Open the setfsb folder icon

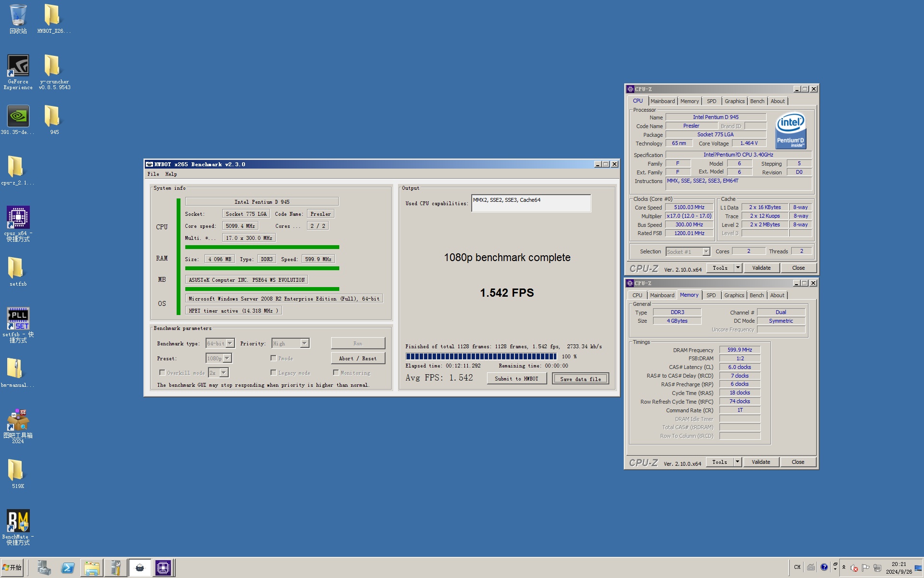coord(18,272)
